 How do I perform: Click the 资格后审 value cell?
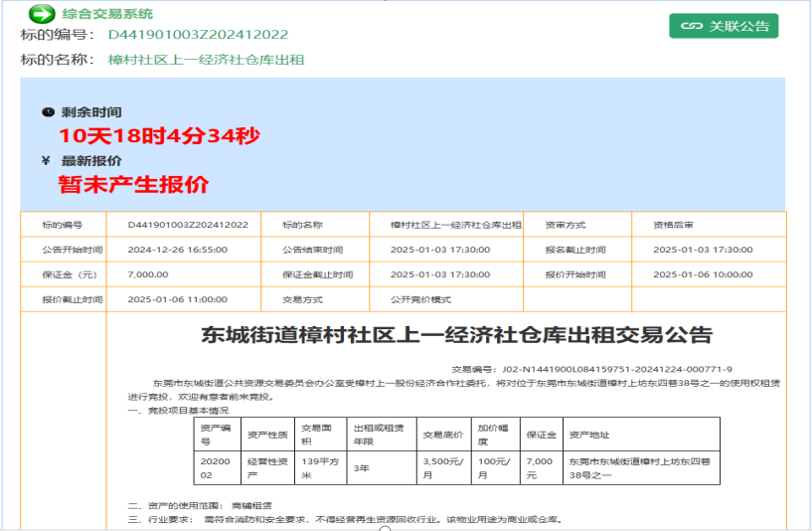point(709,225)
